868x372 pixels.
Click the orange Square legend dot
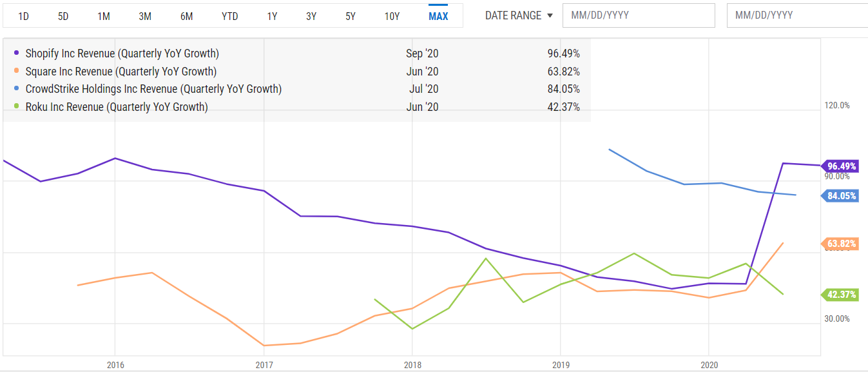(x=16, y=72)
